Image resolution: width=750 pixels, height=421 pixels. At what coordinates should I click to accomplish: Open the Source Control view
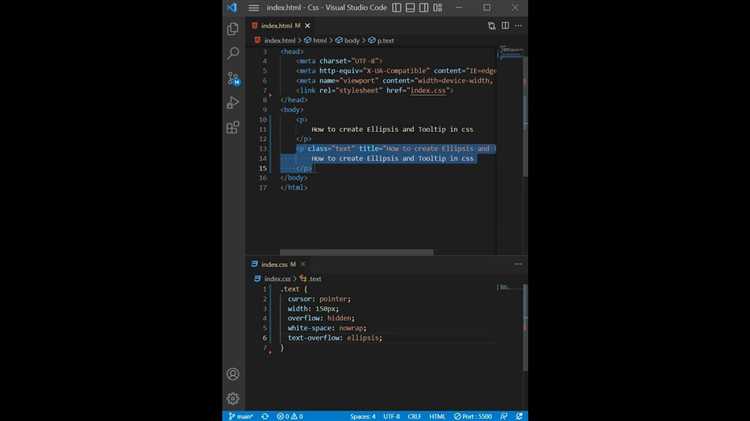233,78
